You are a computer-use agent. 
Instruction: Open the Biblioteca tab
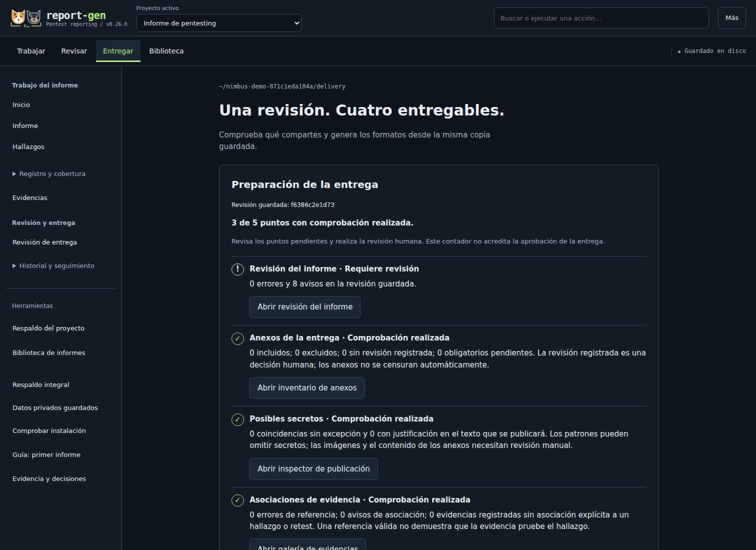click(166, 51)
